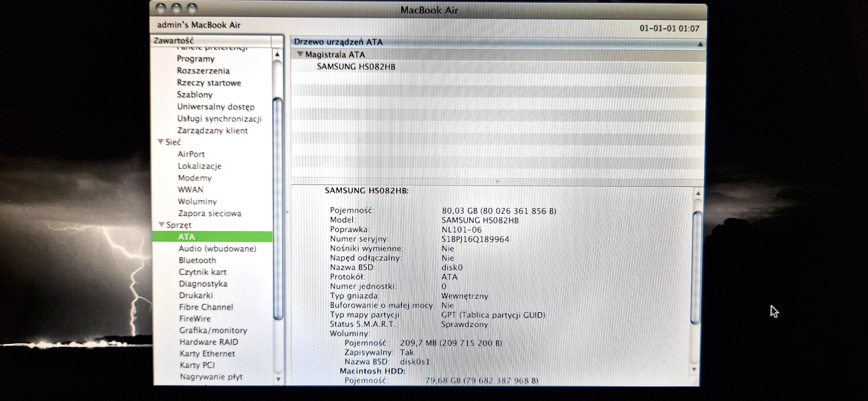This screenshot has width=868, height=401.
Task: Collapse the Sprzęt section triangle
Action: point(162,224)
